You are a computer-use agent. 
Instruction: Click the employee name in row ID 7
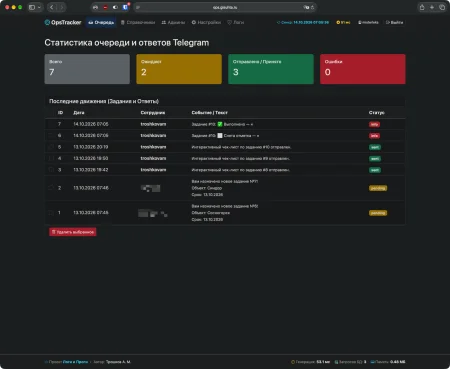(x=153, y=124)
